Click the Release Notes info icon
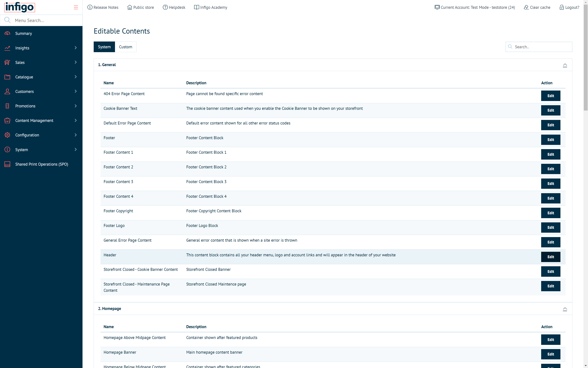 (90, 7)
